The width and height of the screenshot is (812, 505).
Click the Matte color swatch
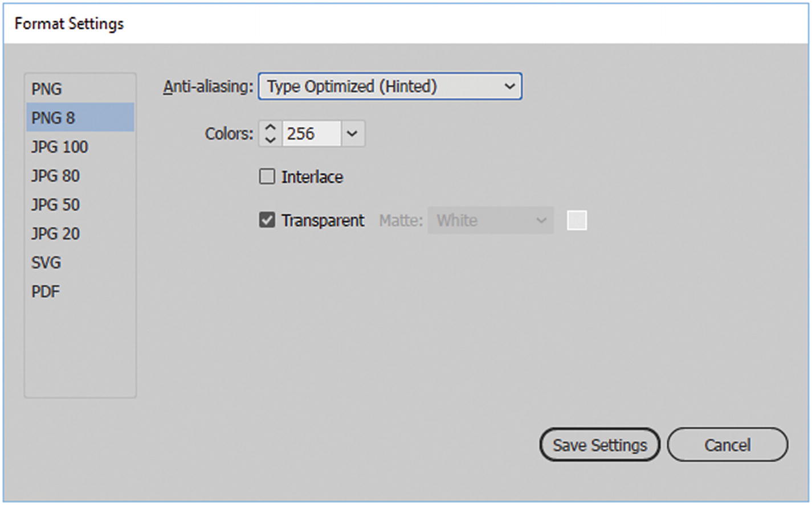click(577, 221)
